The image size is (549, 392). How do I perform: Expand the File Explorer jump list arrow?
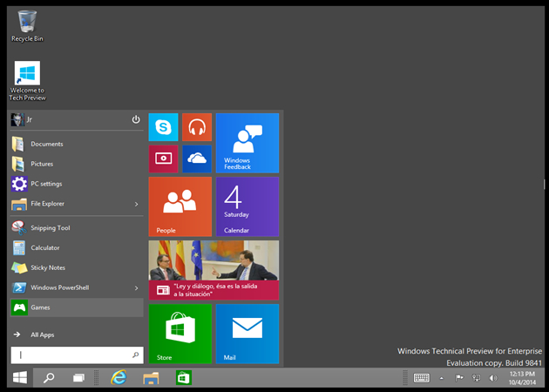coord(136,204)
